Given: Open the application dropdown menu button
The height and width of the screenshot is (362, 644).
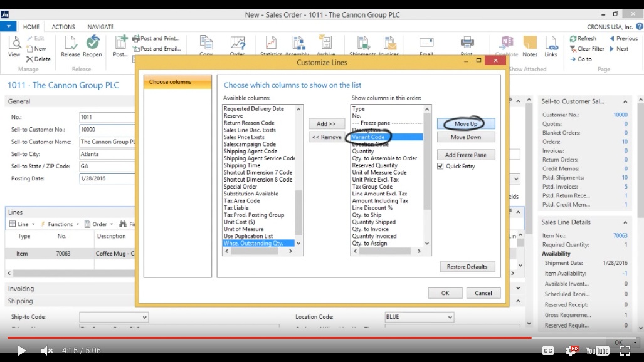Looking at the screenshot, I should [8, 26].
